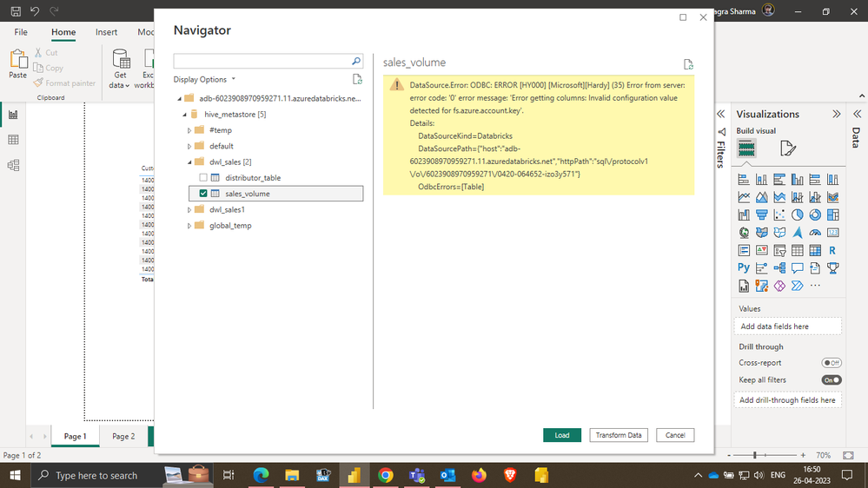This screenshot has width=868, height=488.
Task: Expand the dwl_sales1 folder
Action: pyautogui.click(x=189, y=210)
